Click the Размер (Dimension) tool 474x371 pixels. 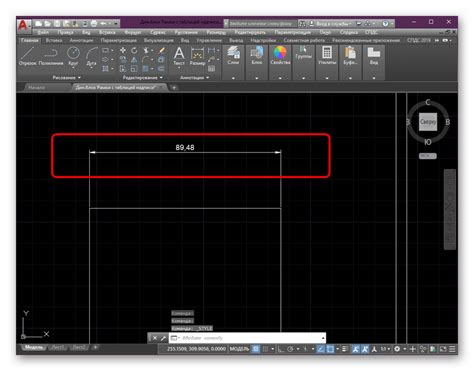[x=197, y=56]
